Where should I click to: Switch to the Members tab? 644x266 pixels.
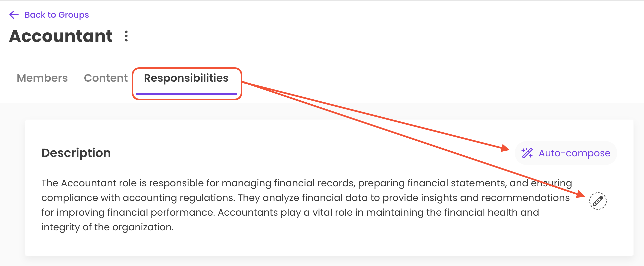click(42, 78)
